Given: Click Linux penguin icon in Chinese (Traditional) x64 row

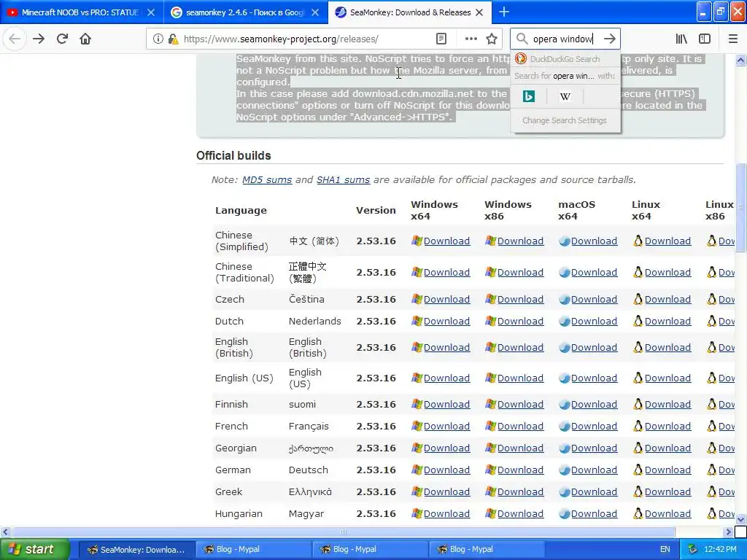Looking at the screenshot, I should point(638,273).
